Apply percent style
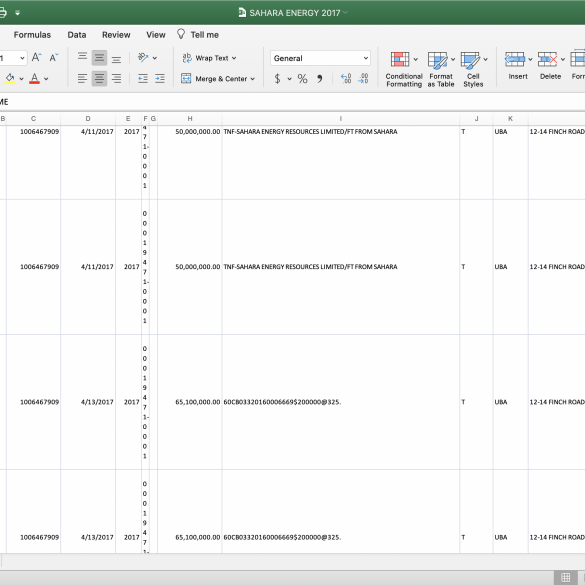 pyautogui.click(x=302, y=79)
